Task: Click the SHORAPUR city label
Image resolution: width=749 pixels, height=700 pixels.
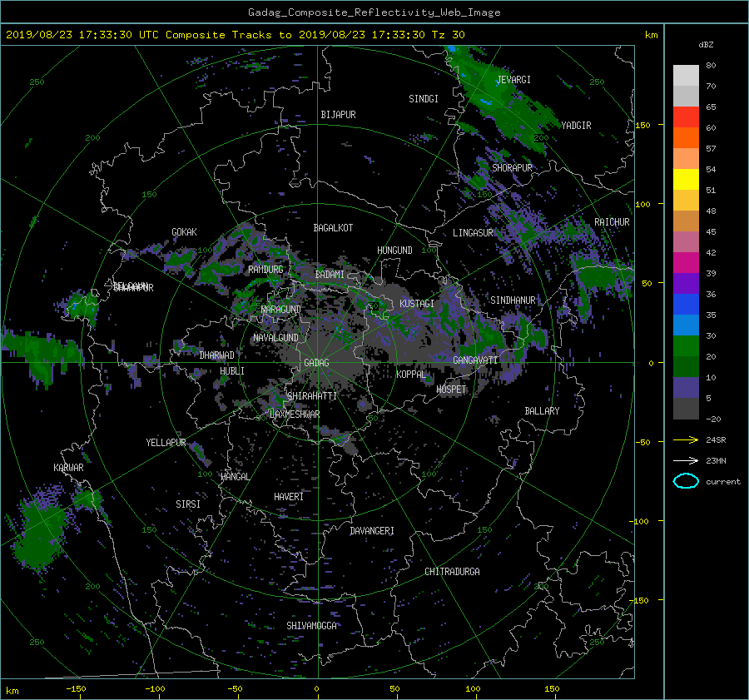Action: (x=512, y=168)
